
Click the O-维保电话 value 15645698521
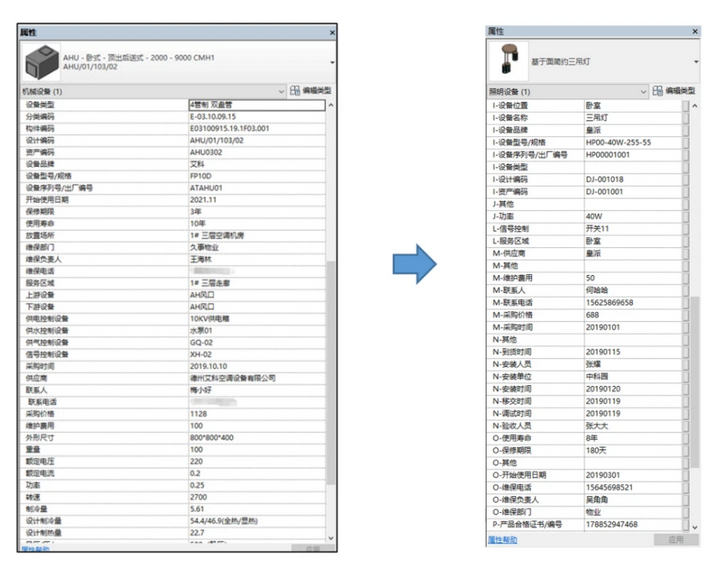pyautogui.click(x=609, y=487)
